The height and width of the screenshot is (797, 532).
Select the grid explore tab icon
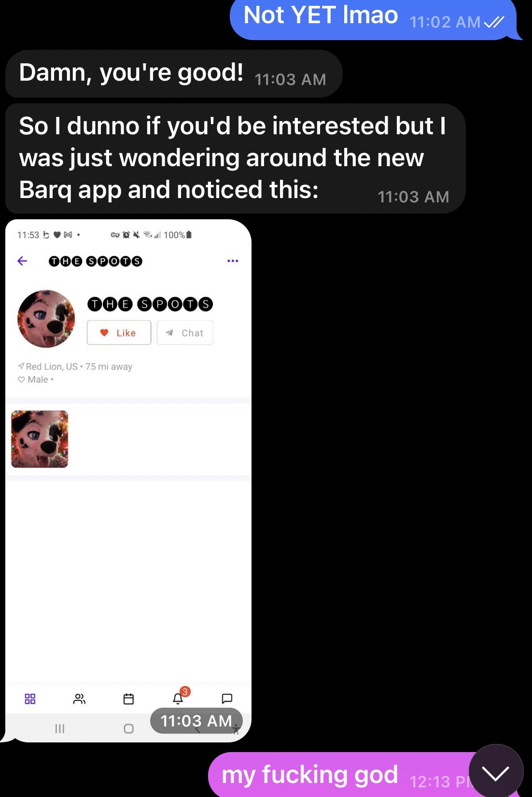(x=30, y=699)
